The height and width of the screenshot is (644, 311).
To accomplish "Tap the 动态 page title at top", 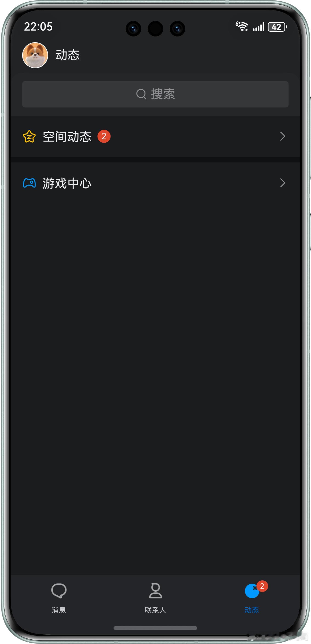I will tap(68, 55).
